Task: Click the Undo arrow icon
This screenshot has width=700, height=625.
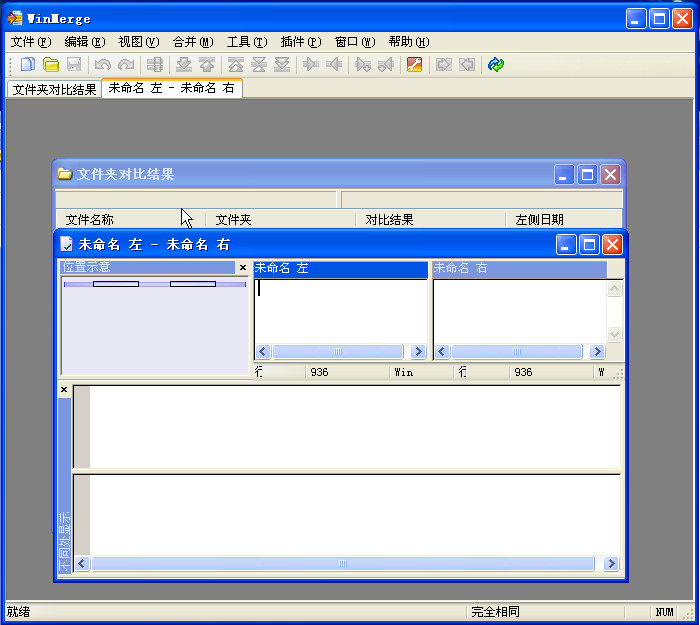Action: point(103,65)
